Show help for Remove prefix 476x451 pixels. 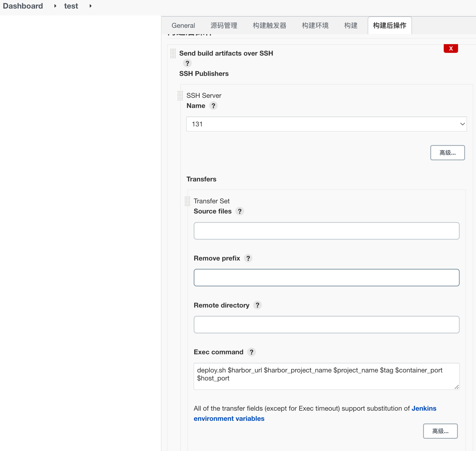pyautogui.click(x=248, y=258)
